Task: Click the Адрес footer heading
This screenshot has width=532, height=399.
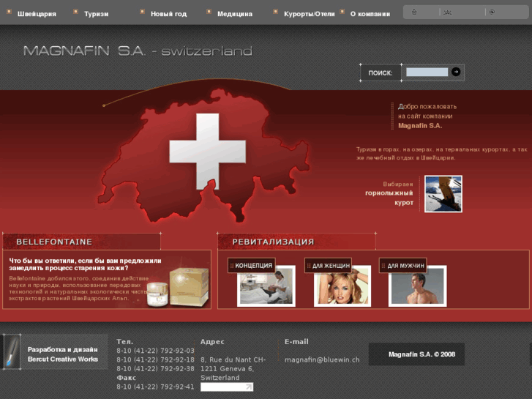Action: click(212, 342)
